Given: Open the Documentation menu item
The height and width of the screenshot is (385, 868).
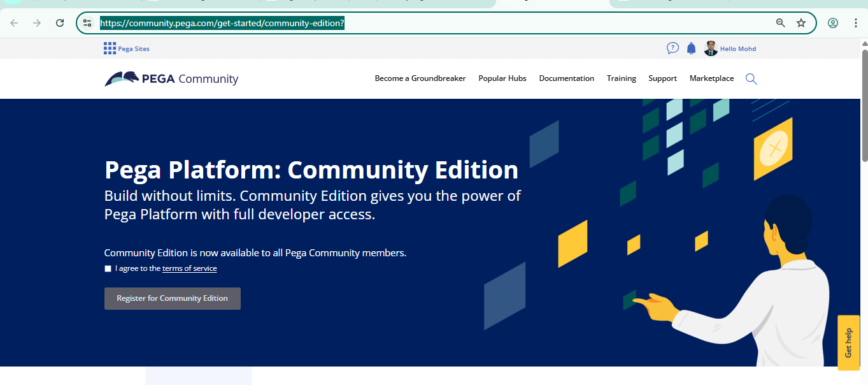Looking at the screenshot, I should click(x=566, y=78).
